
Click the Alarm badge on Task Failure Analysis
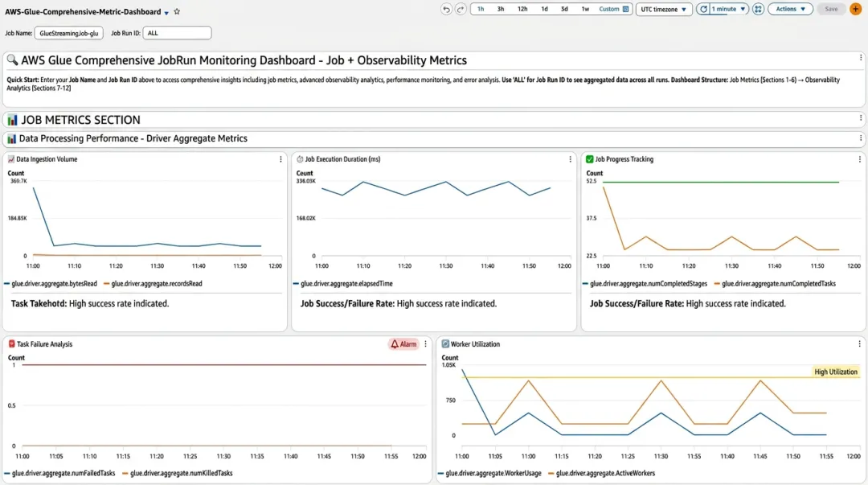[x=403, y=344]
